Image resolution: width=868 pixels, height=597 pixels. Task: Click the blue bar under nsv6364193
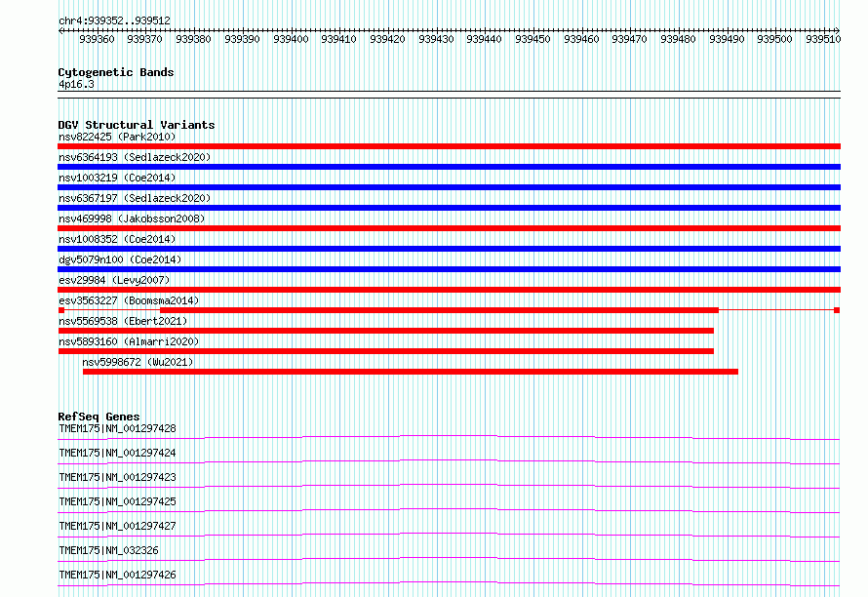449,167
